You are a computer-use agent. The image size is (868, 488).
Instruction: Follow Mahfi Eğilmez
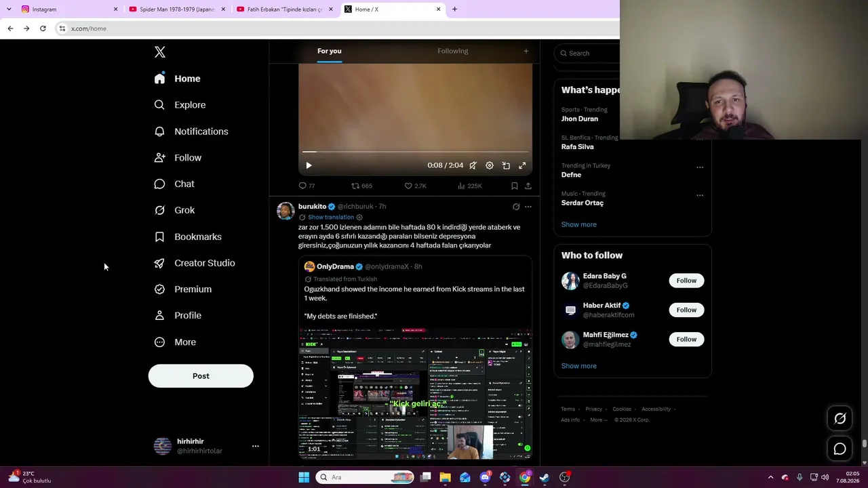pyautogui.click(x=686, y=339)
